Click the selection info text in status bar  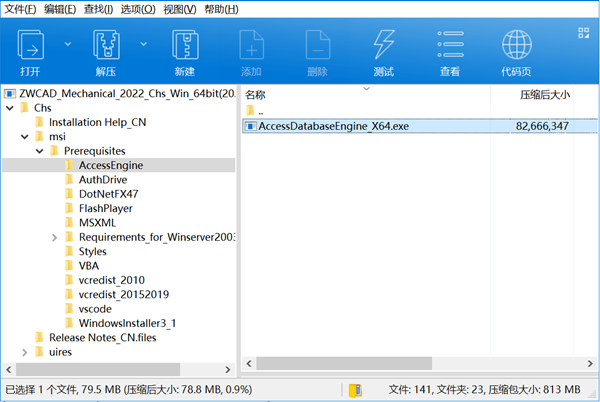(x=129, y=390)
